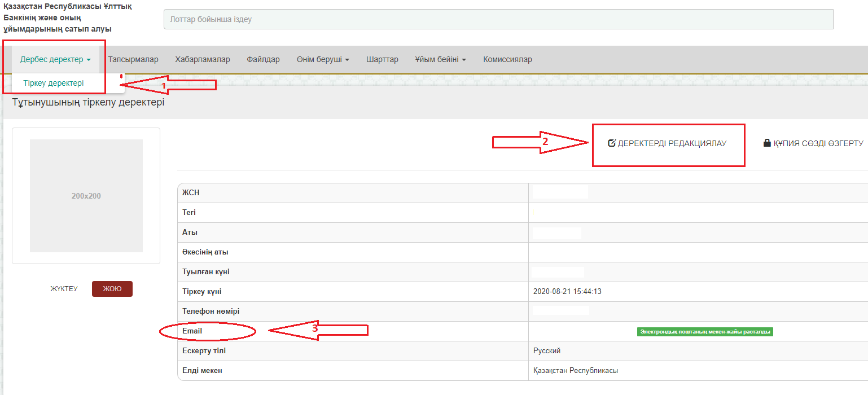Click the Русский notification language value
868x395 pixels.
coord(547,351)
